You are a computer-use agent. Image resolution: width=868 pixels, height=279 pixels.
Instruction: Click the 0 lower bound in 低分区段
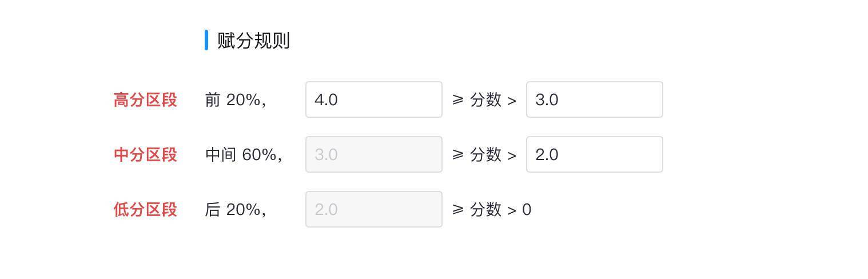click(527, 210)
